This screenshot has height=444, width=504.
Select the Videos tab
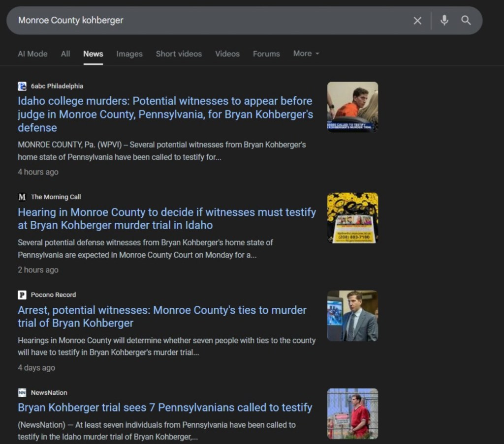click(x=227, y=54)
